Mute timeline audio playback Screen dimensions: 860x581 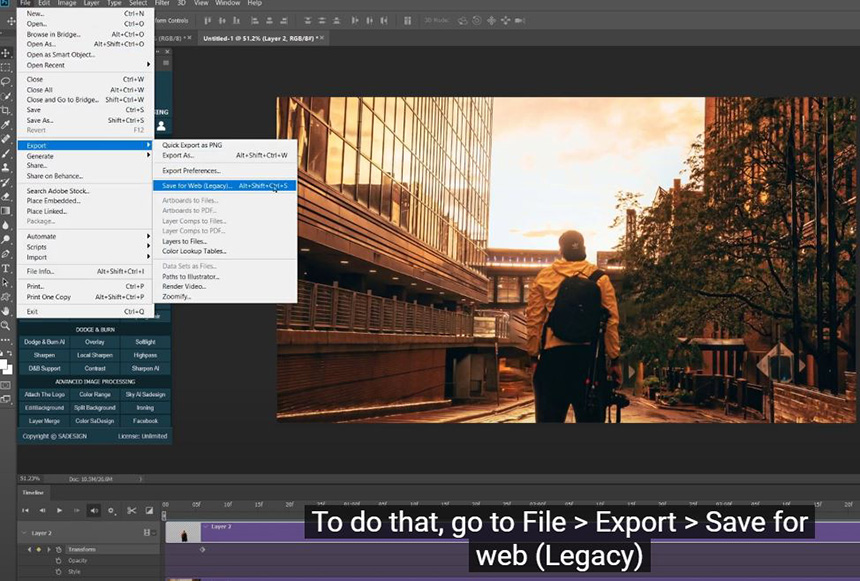coord(94,511)
